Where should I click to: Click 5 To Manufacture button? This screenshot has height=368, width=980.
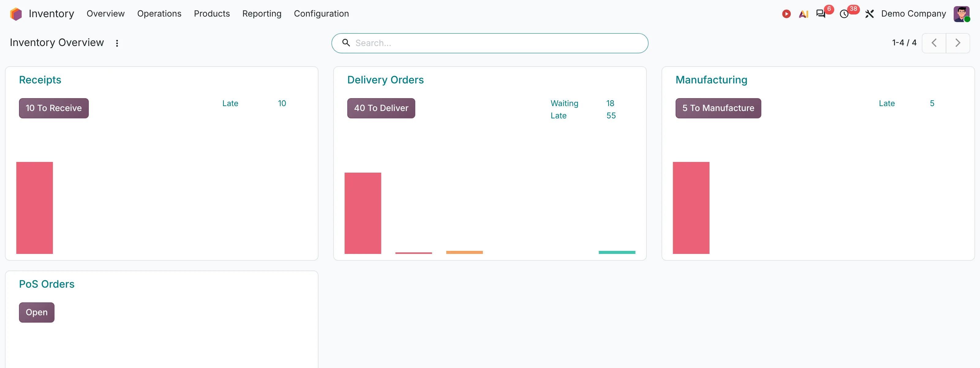[718, 108]
